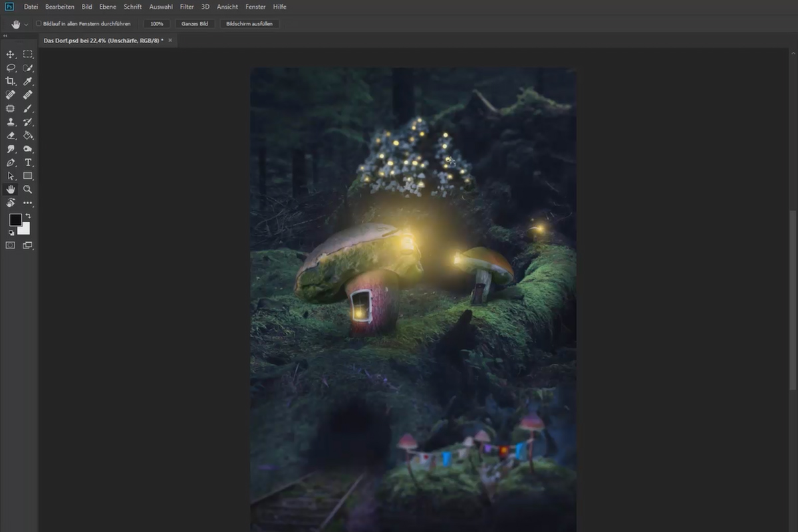
Task: Select the Rectangle shape tool
Action: tap(28, 176)
